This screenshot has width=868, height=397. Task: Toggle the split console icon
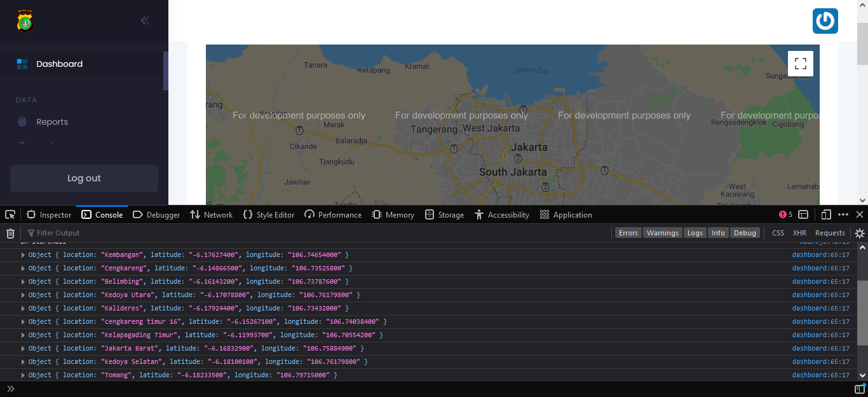point(803,214)
